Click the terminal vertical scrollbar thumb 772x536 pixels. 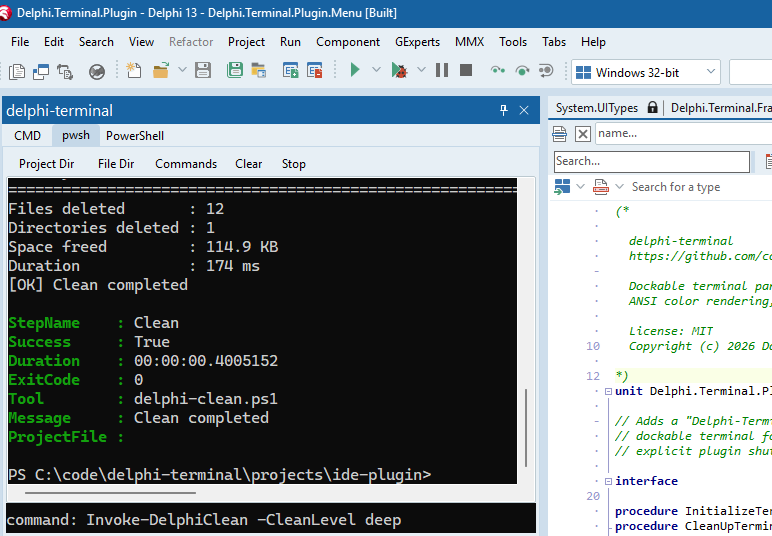[526, 428]
